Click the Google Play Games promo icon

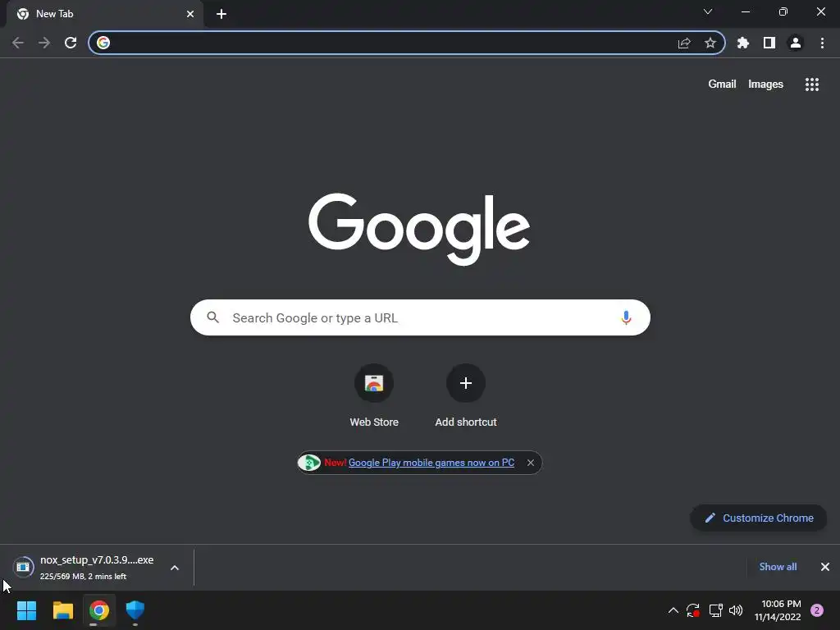[x=309, y=463]
